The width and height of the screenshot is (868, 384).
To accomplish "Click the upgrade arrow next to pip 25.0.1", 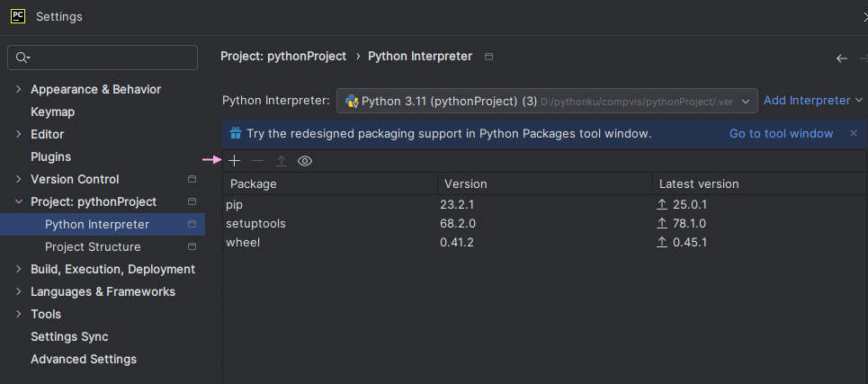I will click(x=662, y=205).
